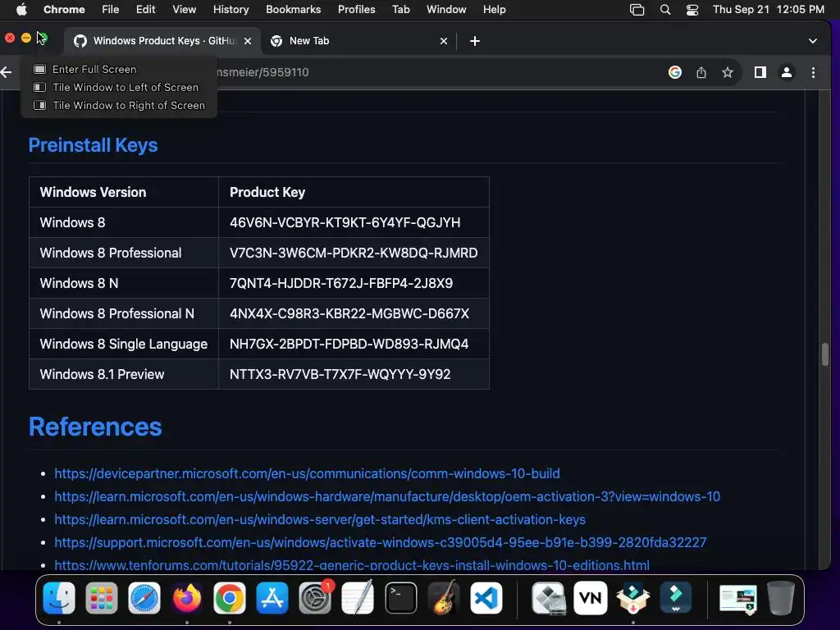The height and width of the screenshot is (630, 840).
Task: Click the Single Language key NH7GX-2BPDT
Action: (349, 344)
